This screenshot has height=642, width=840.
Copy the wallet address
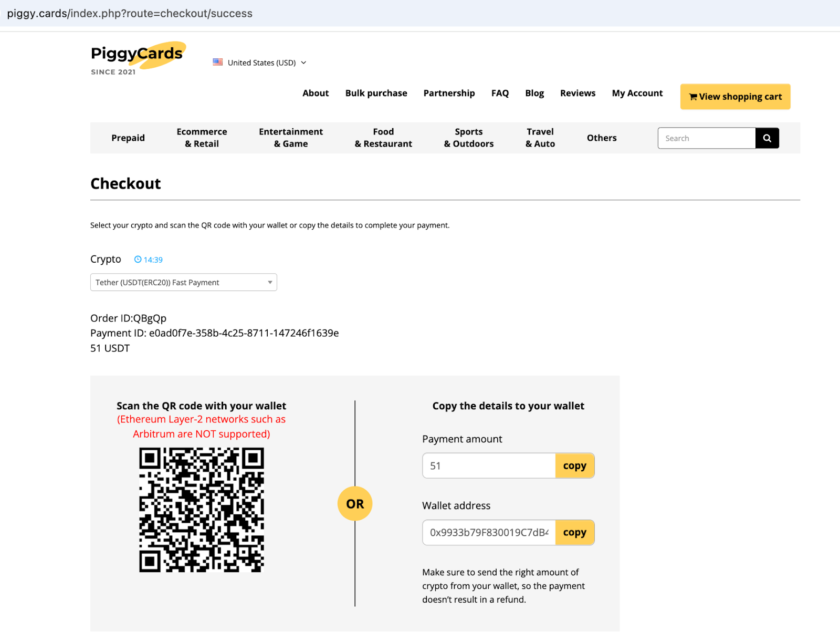[575, 533]
